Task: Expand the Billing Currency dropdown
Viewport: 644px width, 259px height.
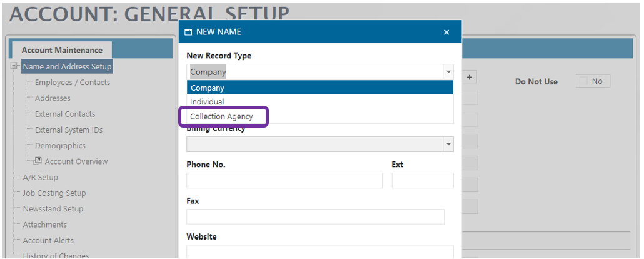Action: click(x=448, y=144)
